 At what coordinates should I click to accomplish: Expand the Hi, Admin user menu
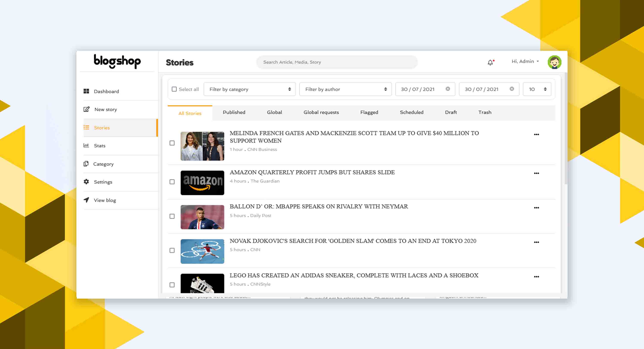point(525,61)
